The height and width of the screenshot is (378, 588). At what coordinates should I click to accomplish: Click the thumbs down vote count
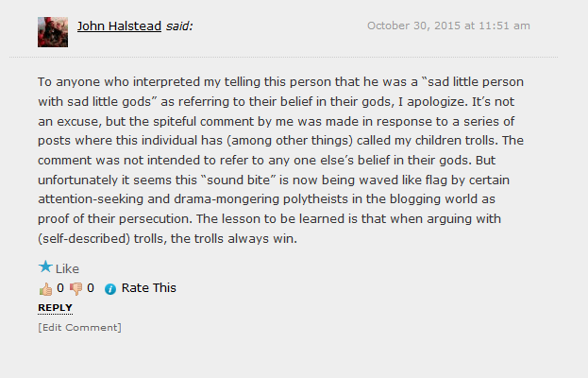point(91,288)
